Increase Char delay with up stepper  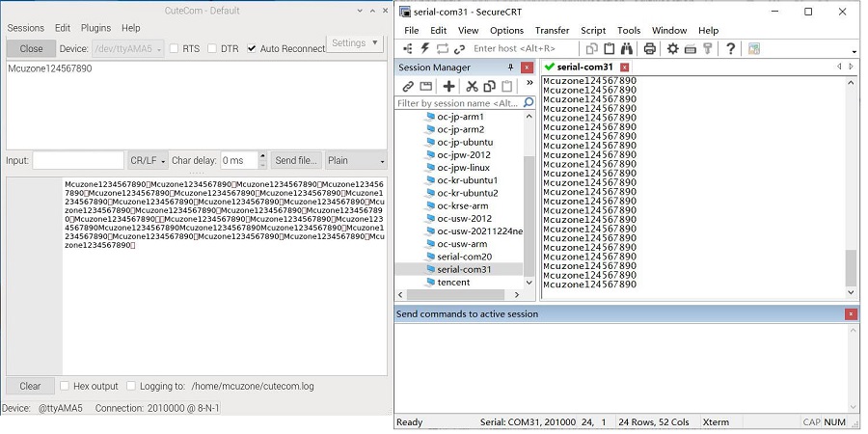coord(262,156)
